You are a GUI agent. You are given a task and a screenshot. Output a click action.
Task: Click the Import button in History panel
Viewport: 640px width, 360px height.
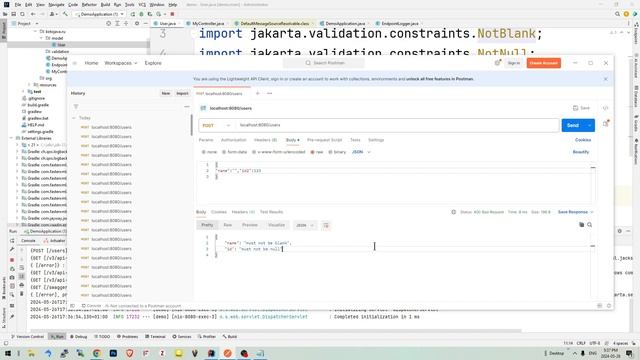pos(182,93)
